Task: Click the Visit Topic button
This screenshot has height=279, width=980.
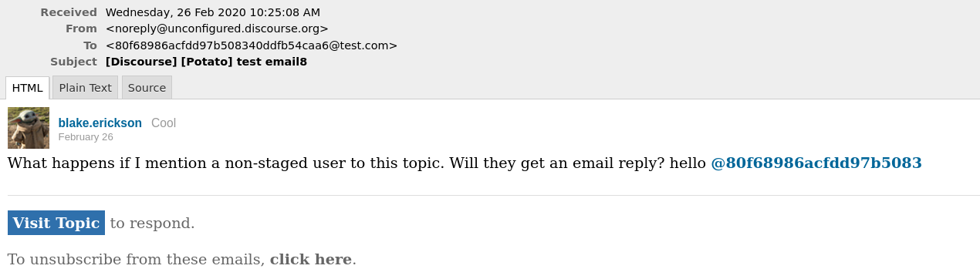Action: pos(56,224)
